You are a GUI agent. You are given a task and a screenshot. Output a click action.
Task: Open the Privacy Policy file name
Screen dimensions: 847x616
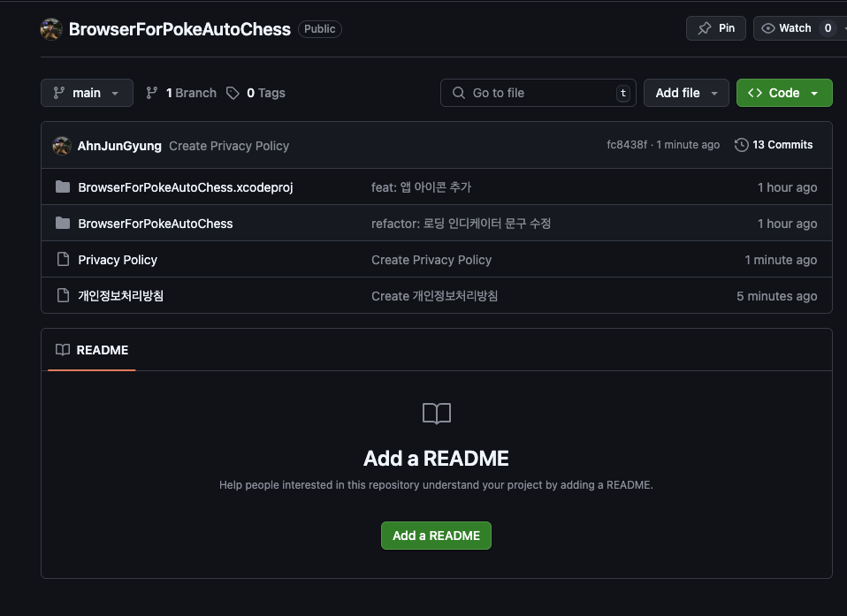[118, 260]
